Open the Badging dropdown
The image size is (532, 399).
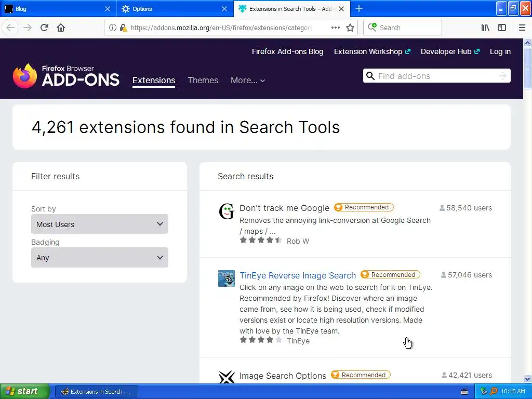point(100,257)
